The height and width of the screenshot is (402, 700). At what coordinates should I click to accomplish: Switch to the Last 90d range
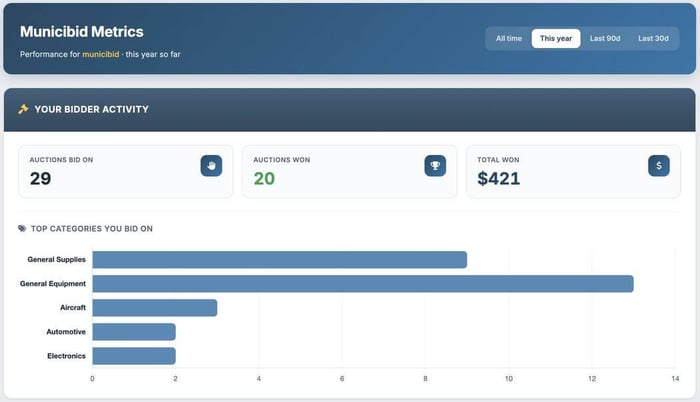click(x=605, y=38)
